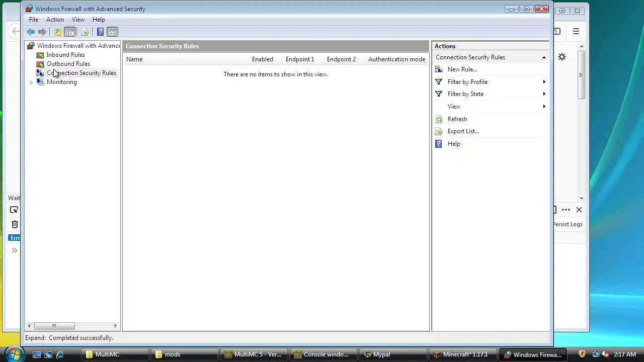
Task: Click the volume tray icon
Action: click(605, 354)
